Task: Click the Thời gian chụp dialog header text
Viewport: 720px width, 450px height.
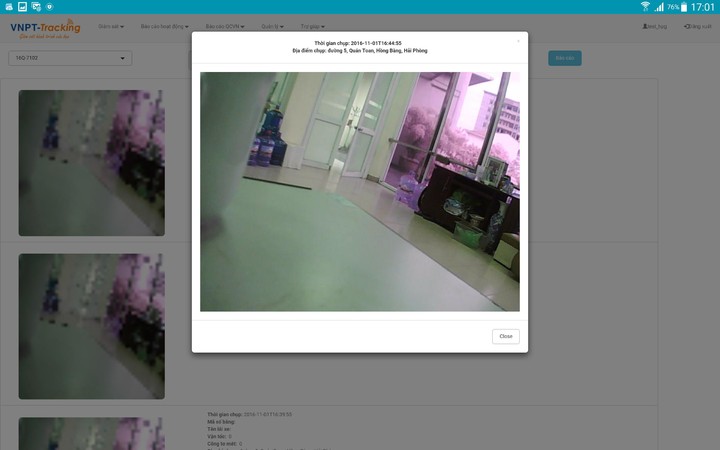Action: pos(358,43)
